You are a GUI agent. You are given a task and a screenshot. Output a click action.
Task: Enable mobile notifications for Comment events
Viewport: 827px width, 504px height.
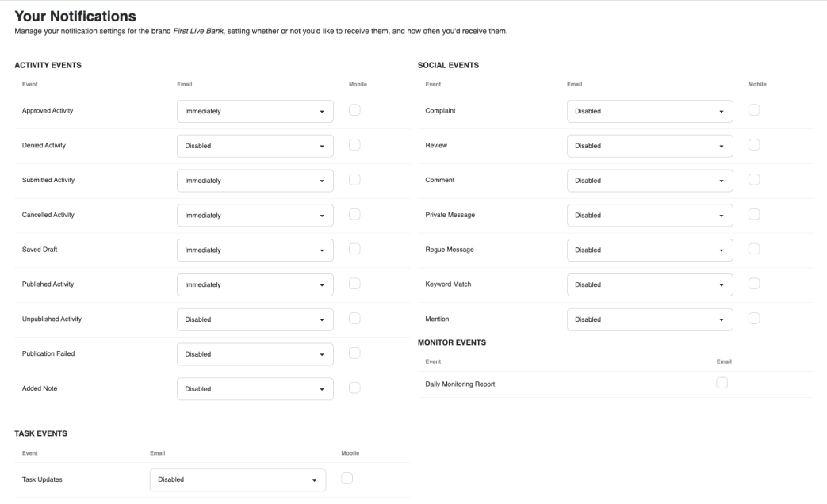[754, 179]
